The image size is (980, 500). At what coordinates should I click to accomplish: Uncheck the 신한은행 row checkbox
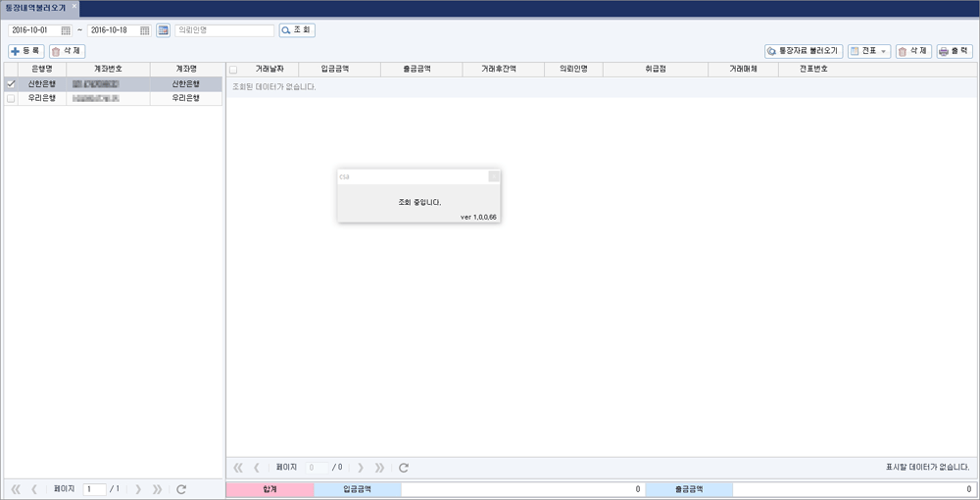point(11,83)
